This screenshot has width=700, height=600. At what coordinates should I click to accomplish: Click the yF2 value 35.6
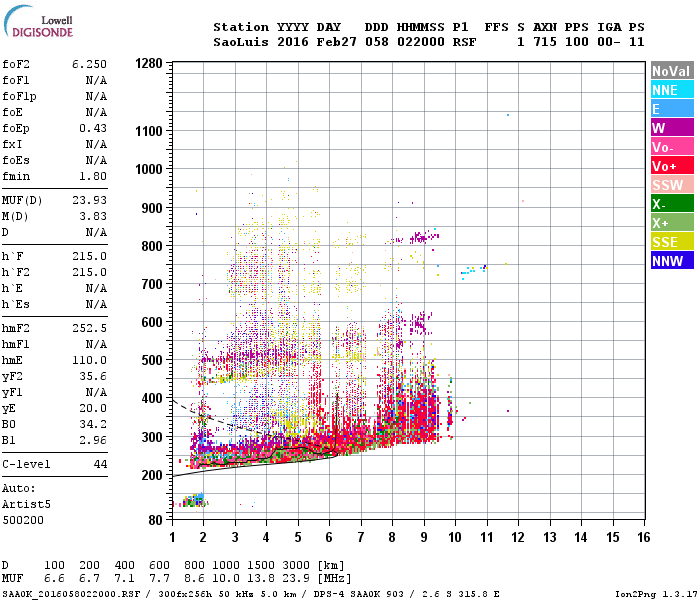93,376
